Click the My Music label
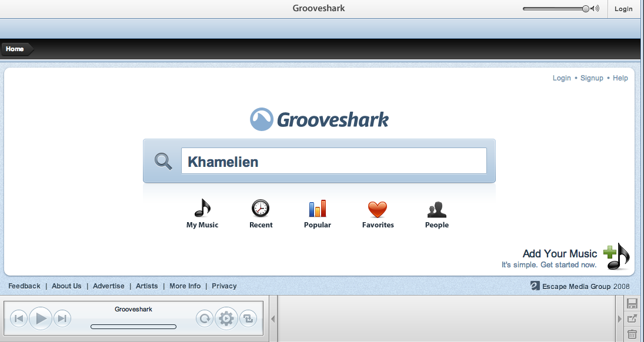This screenshot has height=342, width=644. [x=202, y=225]
